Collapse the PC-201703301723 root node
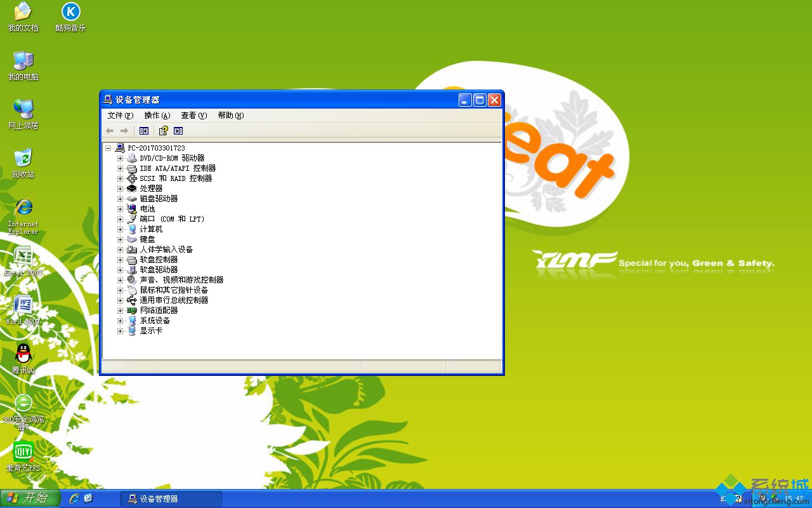This screenshot has width=812, height=508. tap(108, 148)
